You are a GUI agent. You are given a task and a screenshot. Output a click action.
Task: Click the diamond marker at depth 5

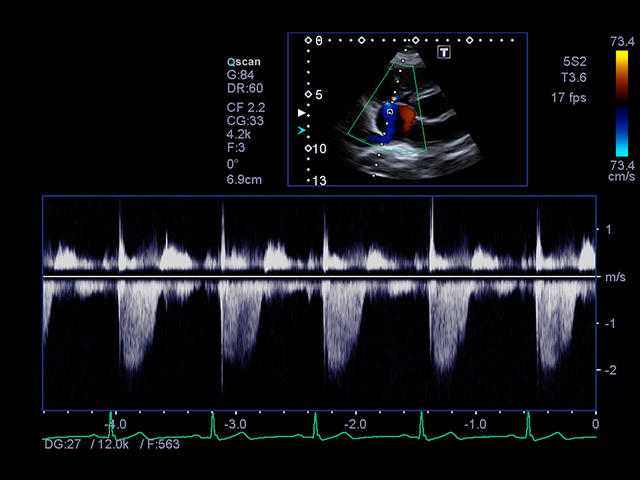tap(308, 94)
